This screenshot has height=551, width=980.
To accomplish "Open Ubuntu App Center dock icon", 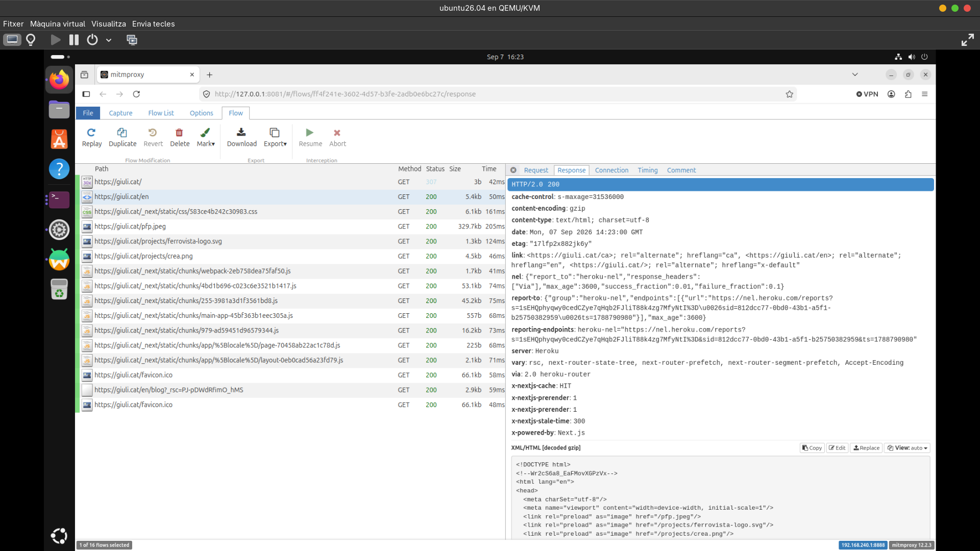I will pos(59,139).
